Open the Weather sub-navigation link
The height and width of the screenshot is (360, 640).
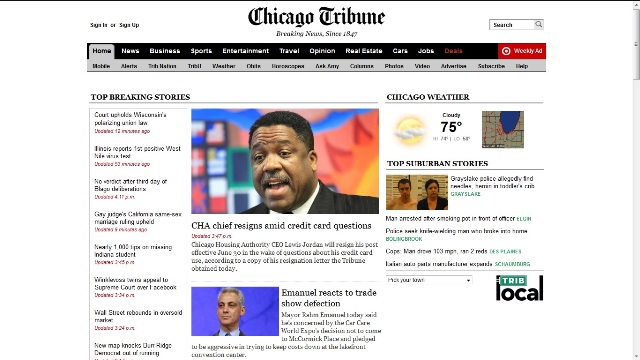point(224,66)
